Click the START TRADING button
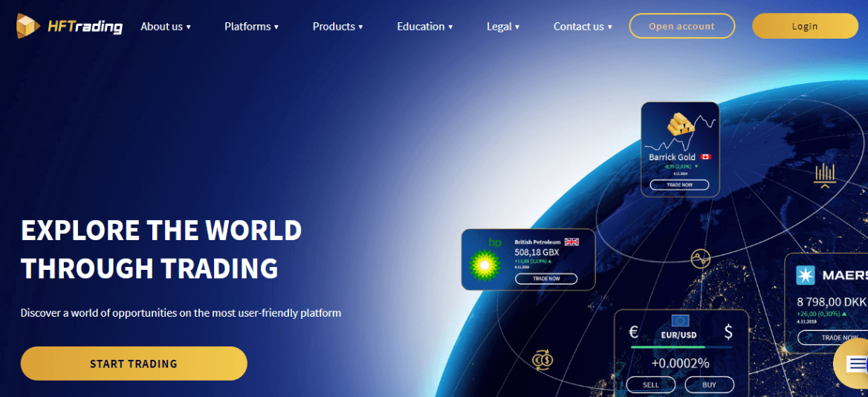 (134, 364)
